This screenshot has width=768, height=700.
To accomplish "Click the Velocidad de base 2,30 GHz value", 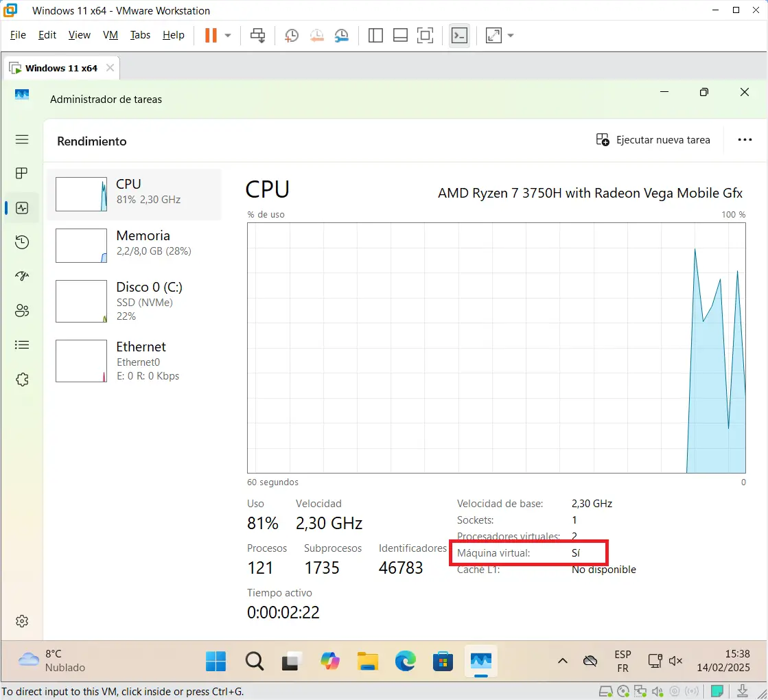I will [592, 504].
